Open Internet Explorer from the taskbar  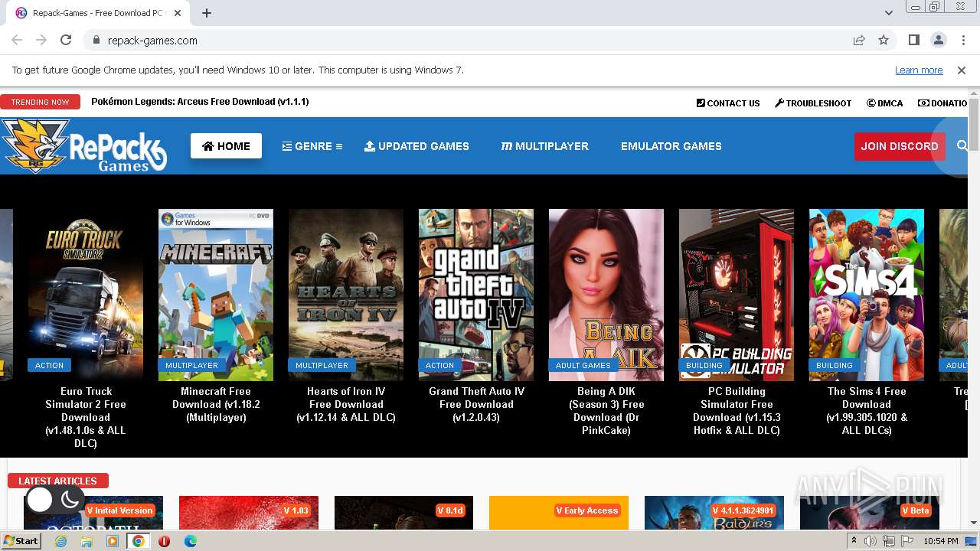pos(61,541)
